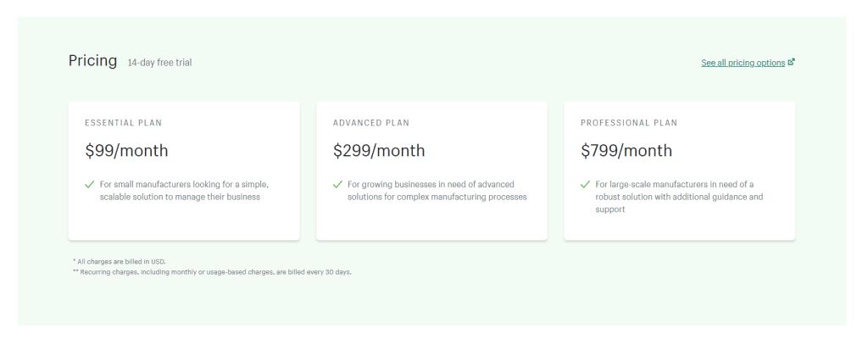The image size is (868, 340).
Task: Click the recurring charges footnote
Action: click(212, 272)
